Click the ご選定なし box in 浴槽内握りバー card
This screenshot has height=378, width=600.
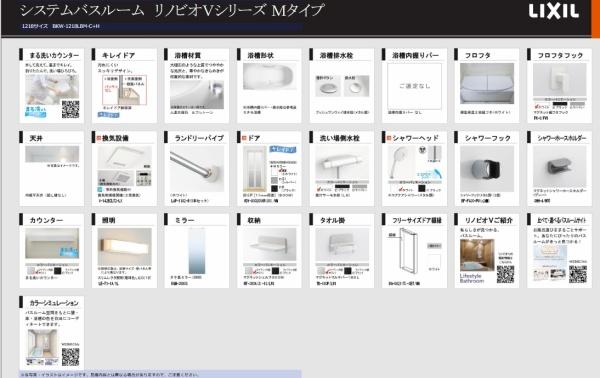414,86
